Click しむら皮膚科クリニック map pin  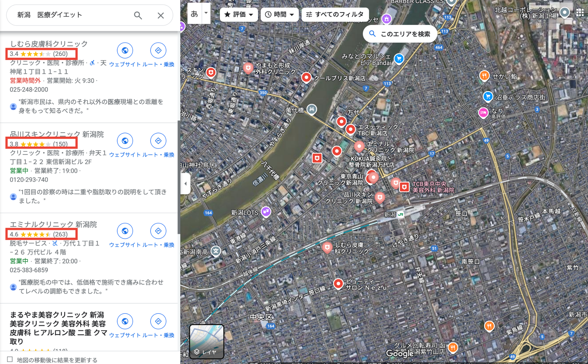[x=327, y=247]
